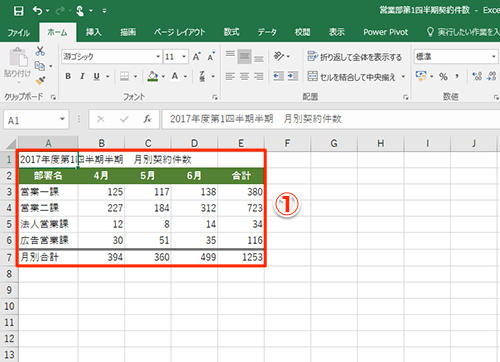Switch to the データ tab
The width and height of the screenshot is (500, 362).
click(267, 32)
